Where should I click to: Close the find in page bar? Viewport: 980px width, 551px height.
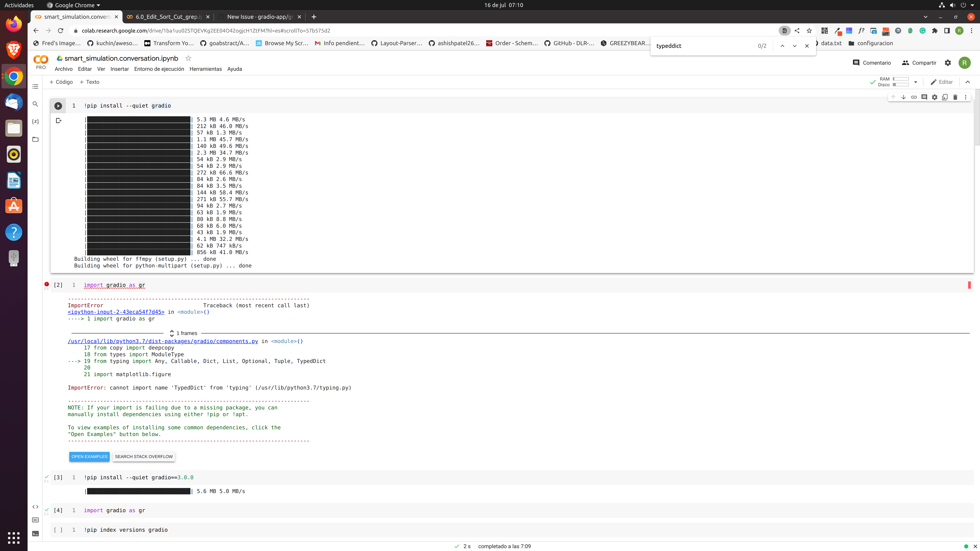click(x=807, y=46)
